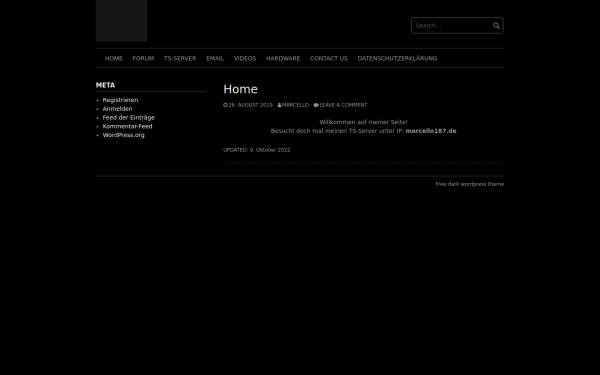Navigate to VIDEOS page
This screenshot has width=600, height=375.
(x=245, y=59)
